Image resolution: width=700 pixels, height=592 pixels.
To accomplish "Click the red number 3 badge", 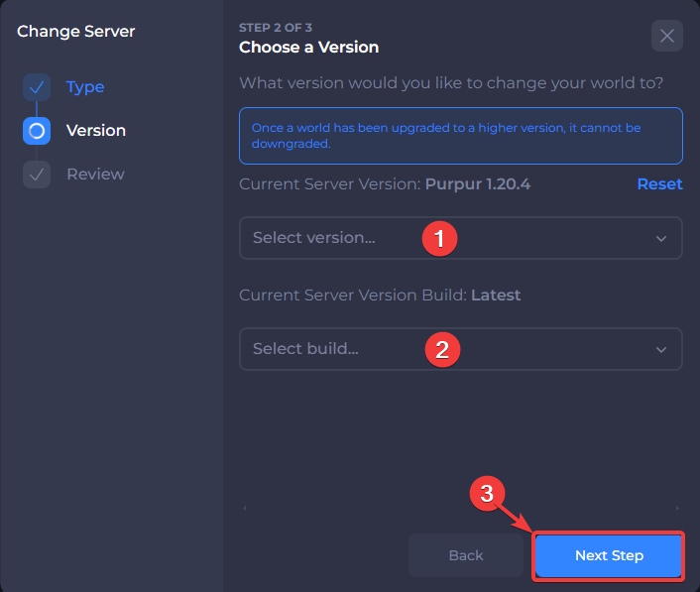I will click(x=487, y=494).
